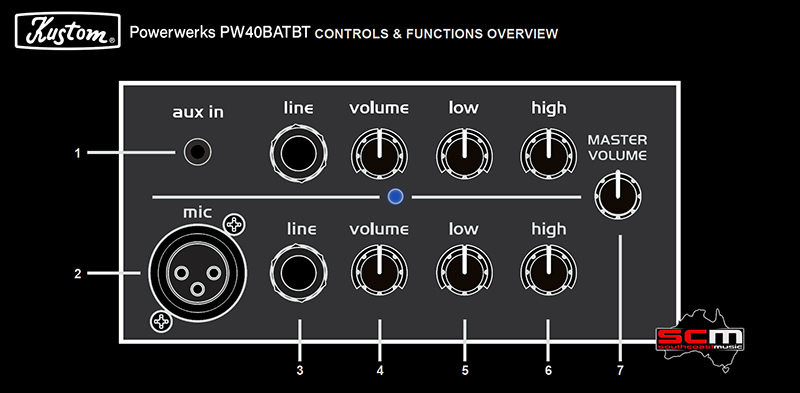Click the blue power LED indicator
Image resolution: width=800 pixels, height=393 pixels.
coord(395,196)
